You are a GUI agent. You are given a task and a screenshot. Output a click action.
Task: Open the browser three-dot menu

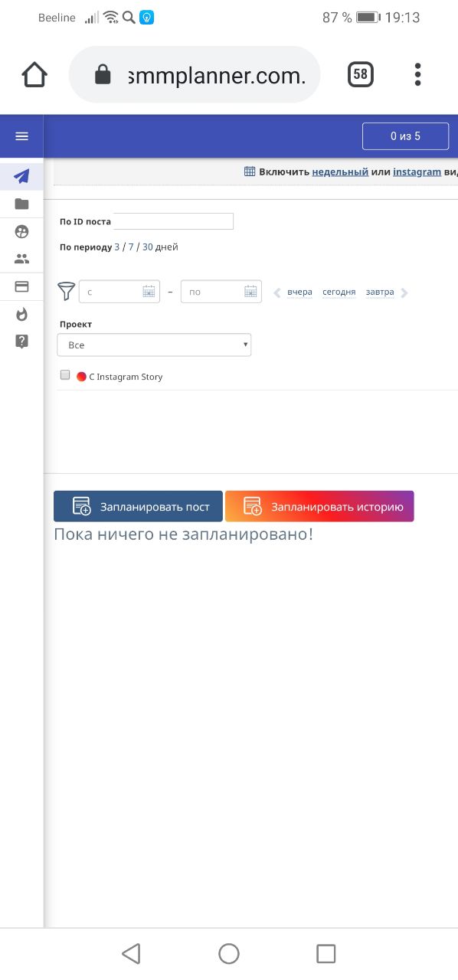pos(417,74)
